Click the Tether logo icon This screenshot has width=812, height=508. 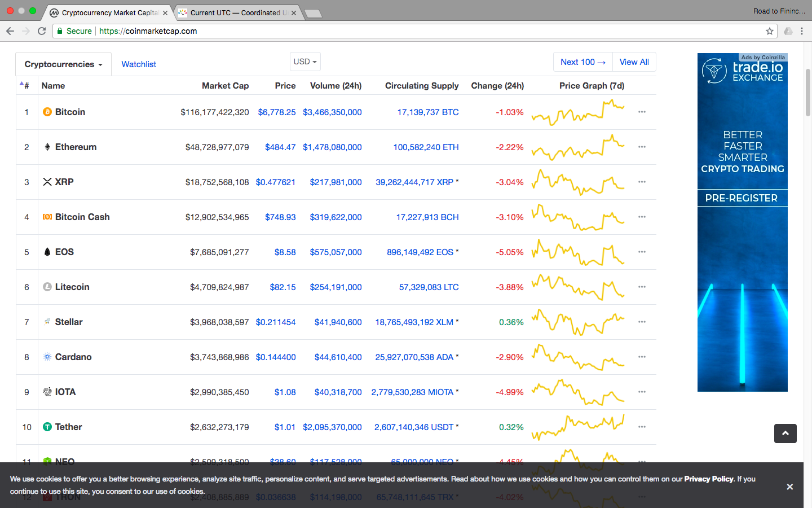pyautogui.click(x=47, y=427)
